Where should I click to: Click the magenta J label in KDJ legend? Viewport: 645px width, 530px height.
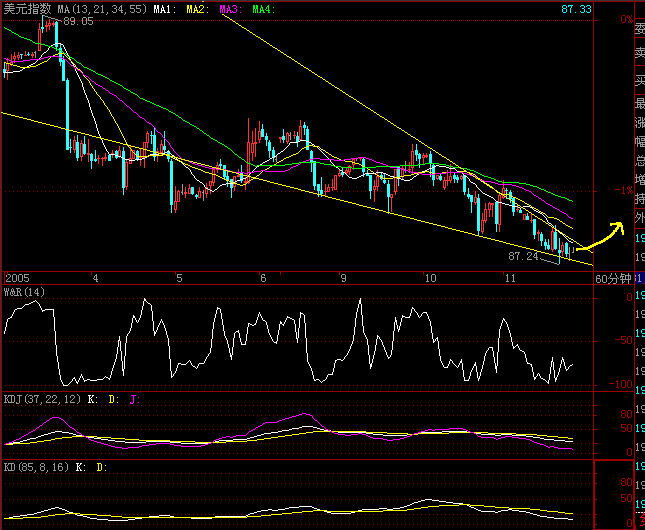click(x=134, y=398)
